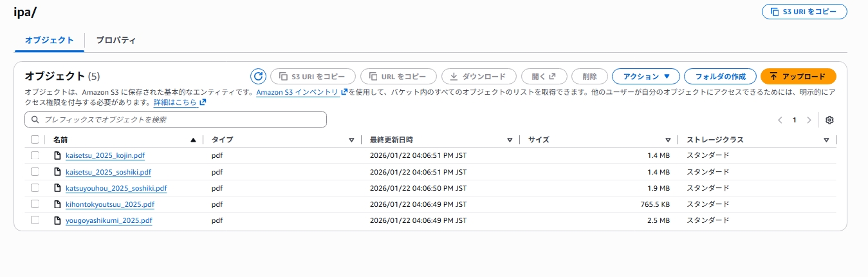The height and width of the screenshot is (277, 868).
Task: Expand the アクション dropdown menu
Action: pyautogui.click(x=645, y=76)
